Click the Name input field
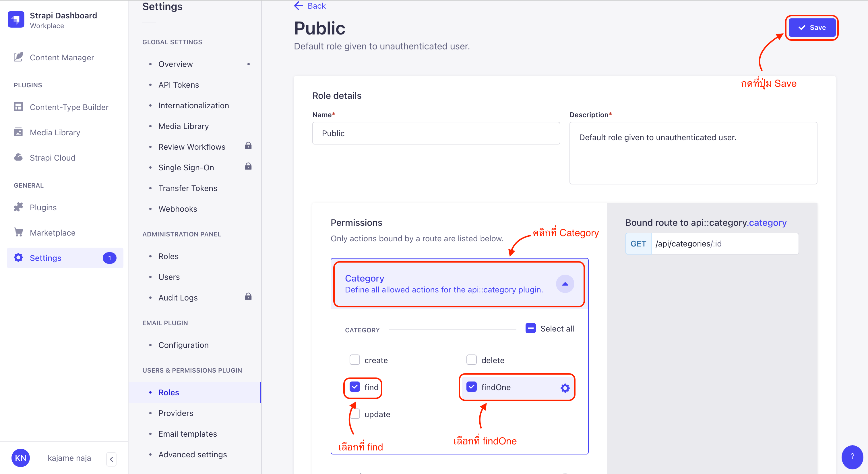 (436, 133)
